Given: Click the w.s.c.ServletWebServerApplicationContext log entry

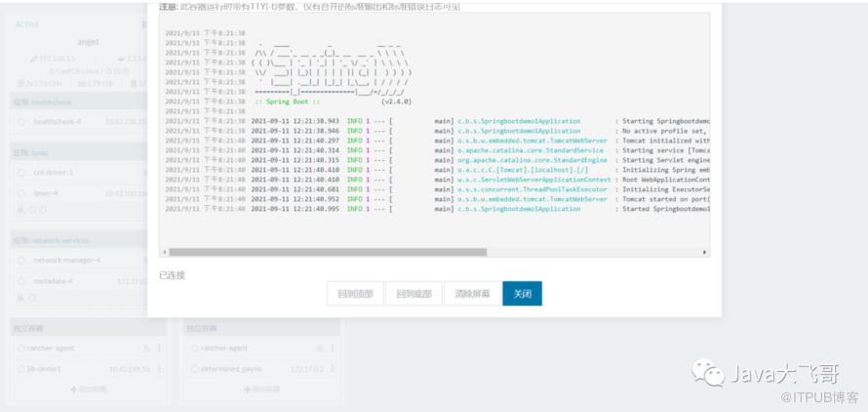Looking at the screenshot, I should 534,180.
